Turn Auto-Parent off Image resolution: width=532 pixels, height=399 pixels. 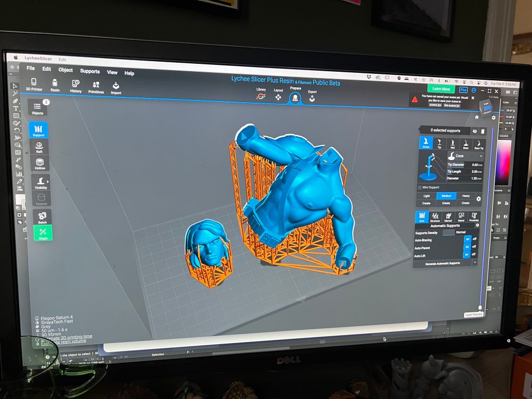[x=474, y=247]
